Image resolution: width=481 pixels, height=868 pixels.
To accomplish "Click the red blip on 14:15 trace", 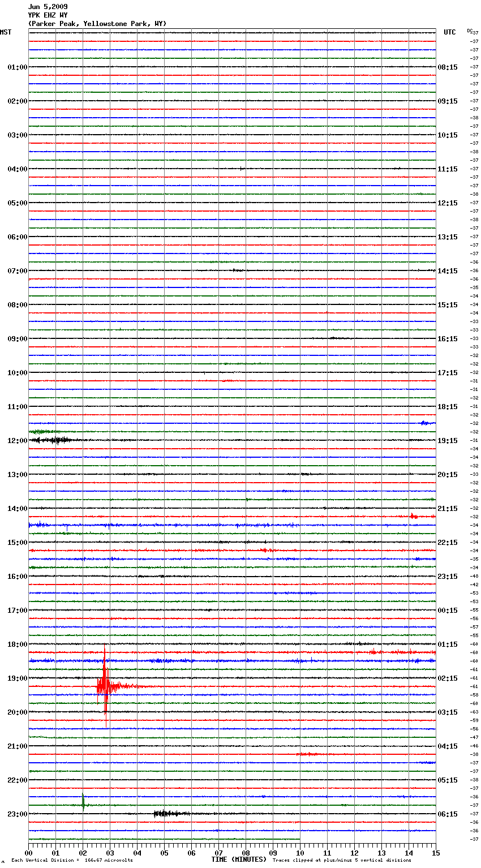I will (x=414, y=516).
